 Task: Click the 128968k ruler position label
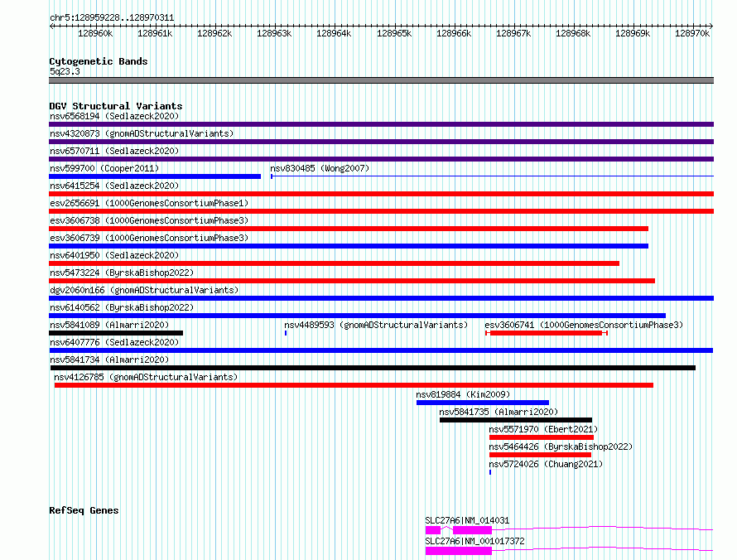click(x=573, y=33)
